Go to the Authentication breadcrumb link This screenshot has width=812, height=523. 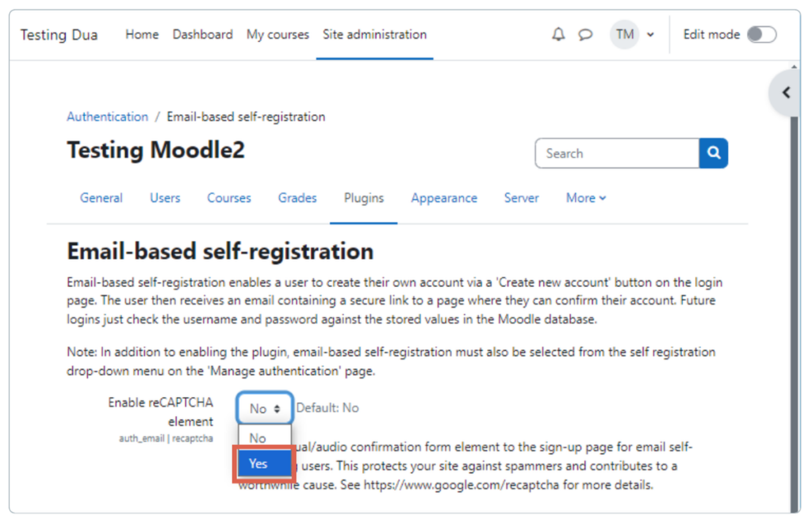(x=107, y=116)
